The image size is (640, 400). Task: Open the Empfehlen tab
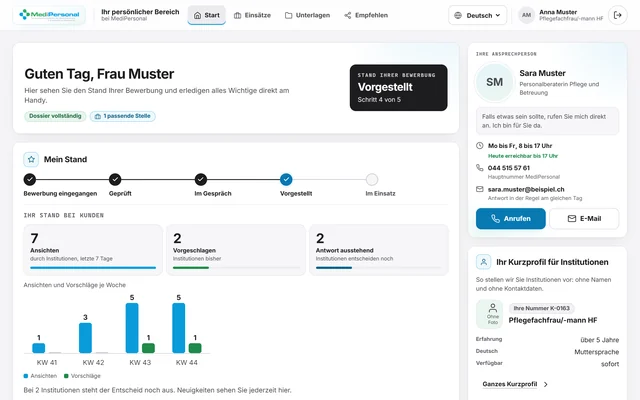click(366, 15)
